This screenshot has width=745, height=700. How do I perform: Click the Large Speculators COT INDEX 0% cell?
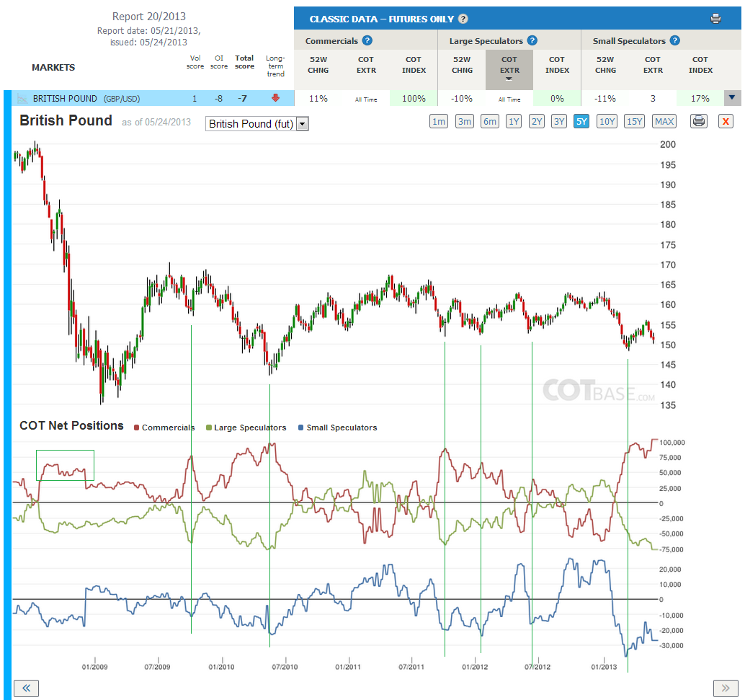pyautogui.click(x=557, y=99)
